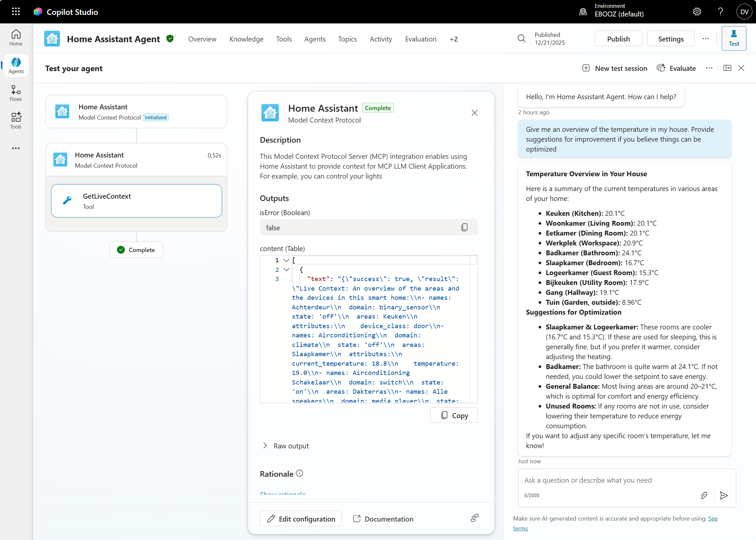
Task: Open Flows in the left sidebar
Action: (15, 93)
